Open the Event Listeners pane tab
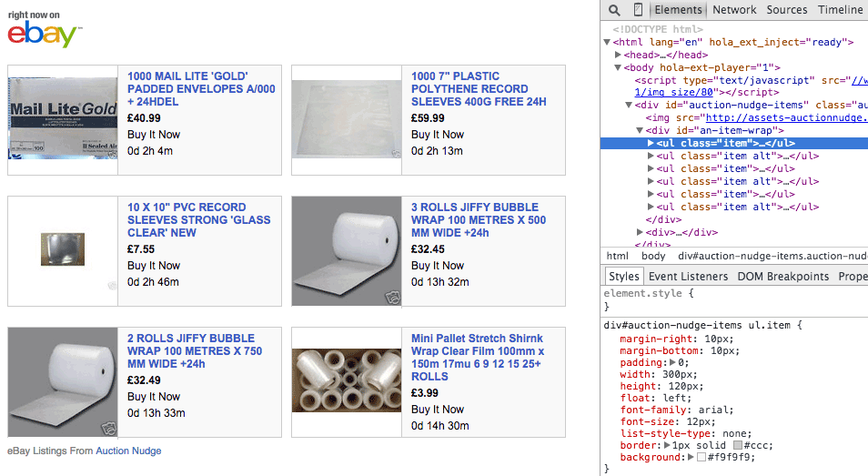 click(x=688, y=276)
